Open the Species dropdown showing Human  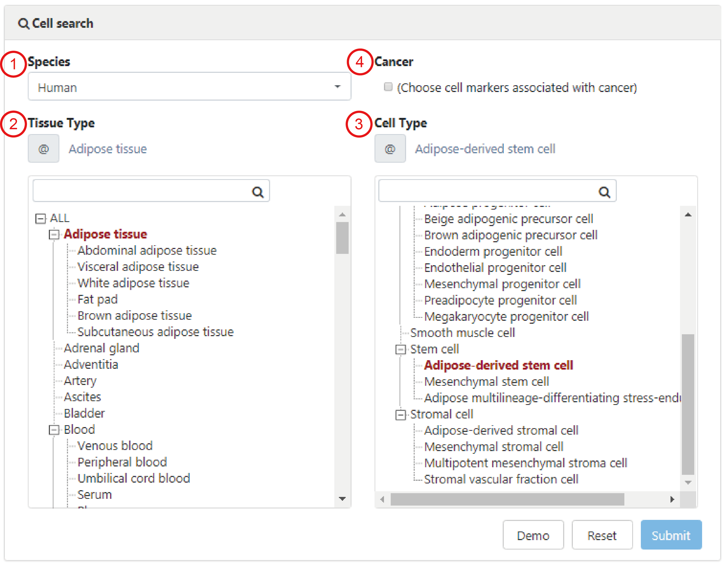189,87
